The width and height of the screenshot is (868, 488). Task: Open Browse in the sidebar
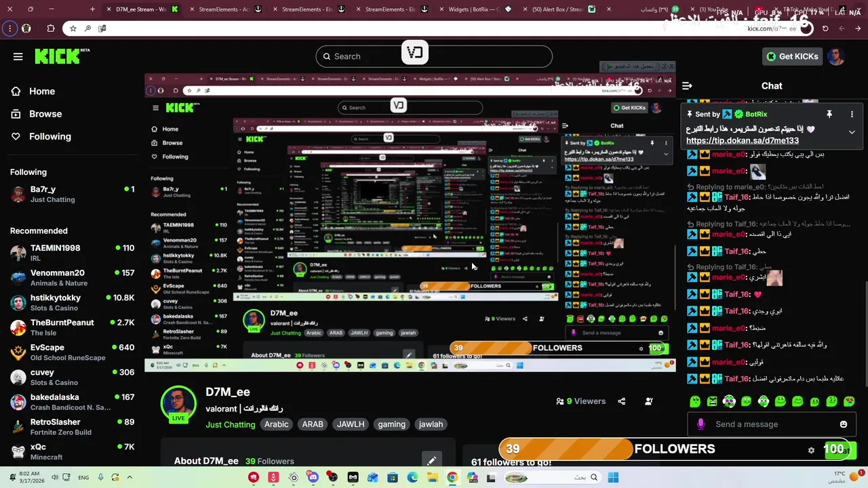(37, 114)
